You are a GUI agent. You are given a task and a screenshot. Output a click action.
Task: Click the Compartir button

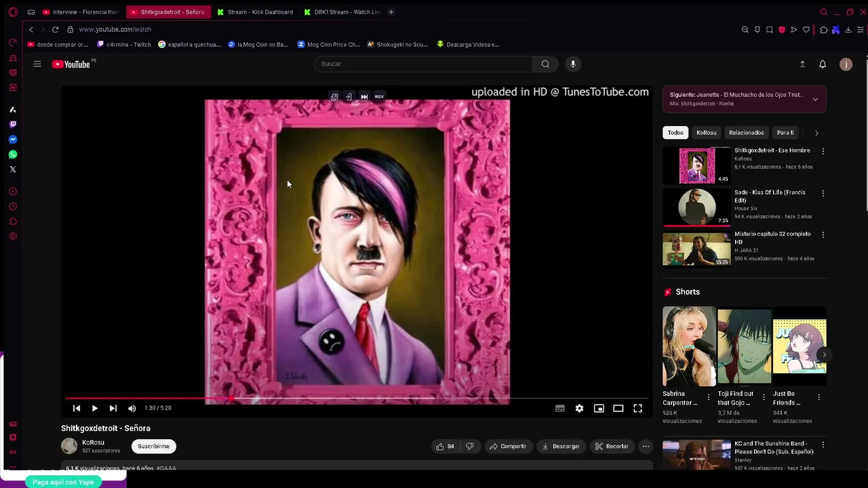point(508,447)
